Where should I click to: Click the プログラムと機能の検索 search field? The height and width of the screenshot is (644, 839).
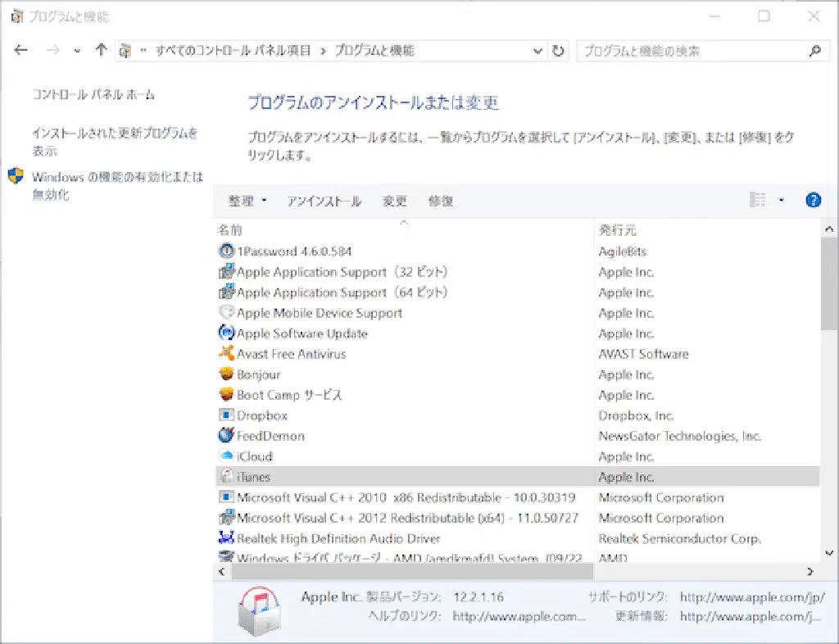[692, 51]
